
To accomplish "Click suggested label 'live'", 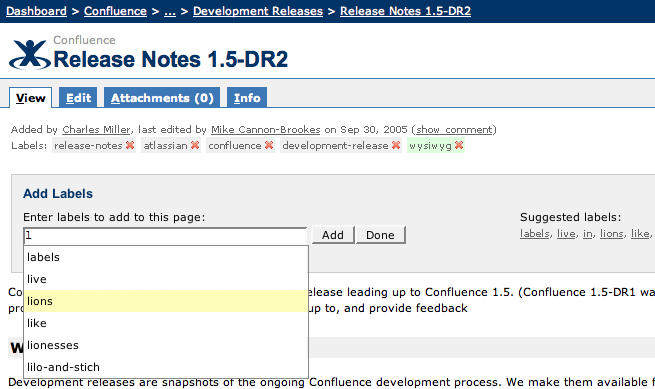I will click(x=566, y=234).
